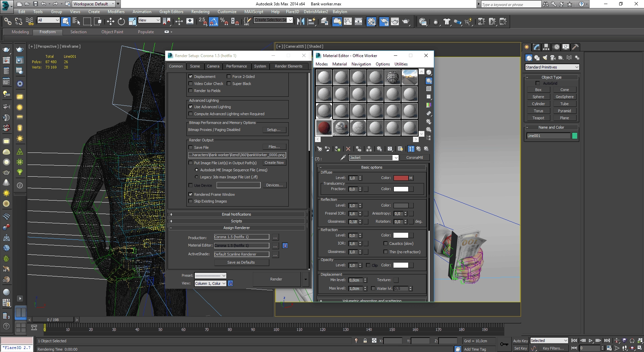Click the large Render button
The width and height of the screenshot is (644, 352).
click(x=276, y=279)
